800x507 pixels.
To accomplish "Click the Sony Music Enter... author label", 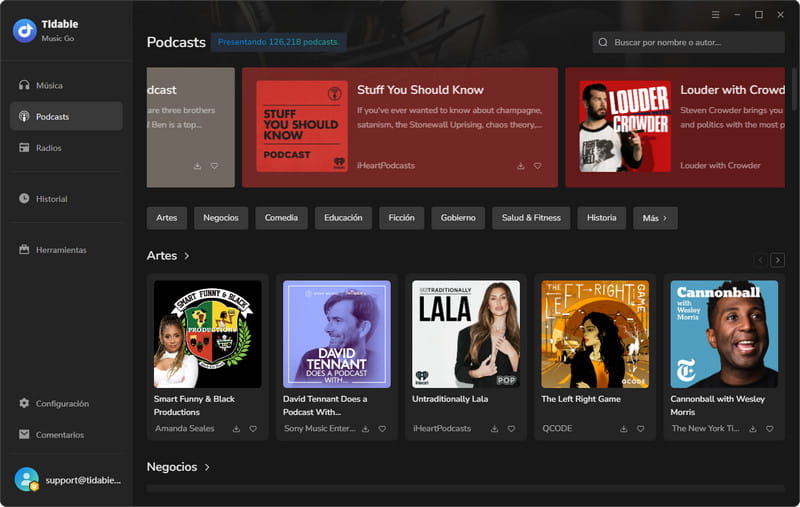I will (x=319, y=428).
